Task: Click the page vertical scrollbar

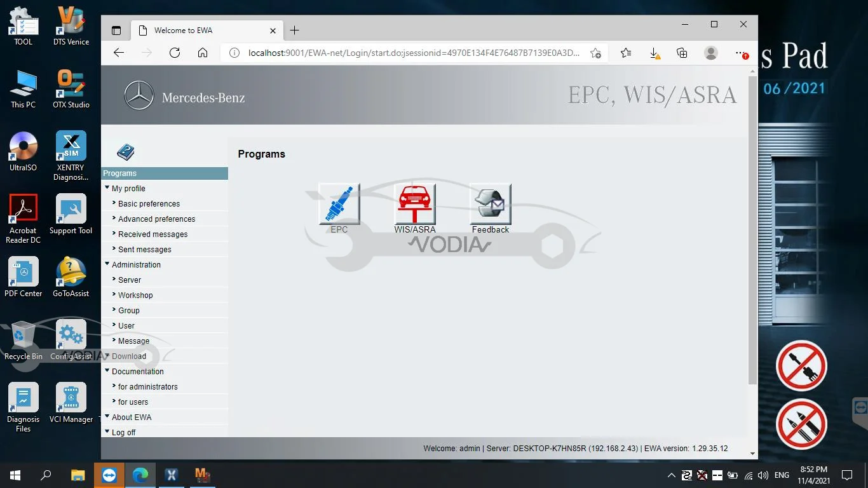Action: tap(752, 231)
